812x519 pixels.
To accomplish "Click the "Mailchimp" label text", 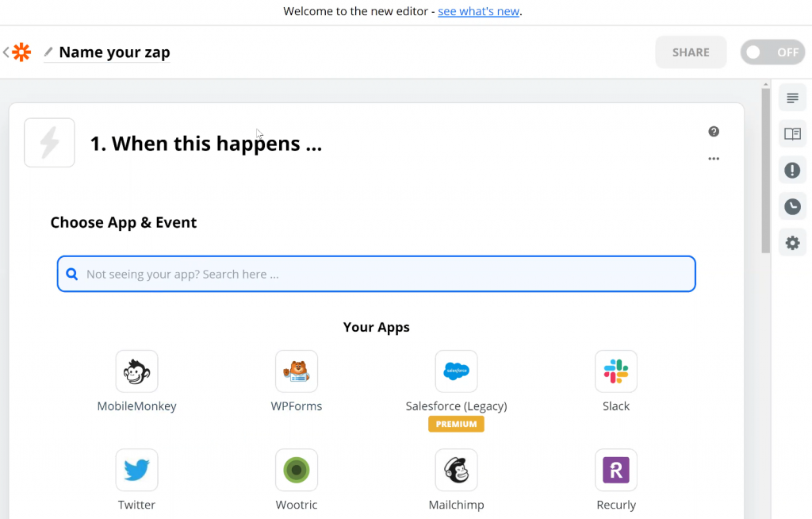I will coord(456,505).
